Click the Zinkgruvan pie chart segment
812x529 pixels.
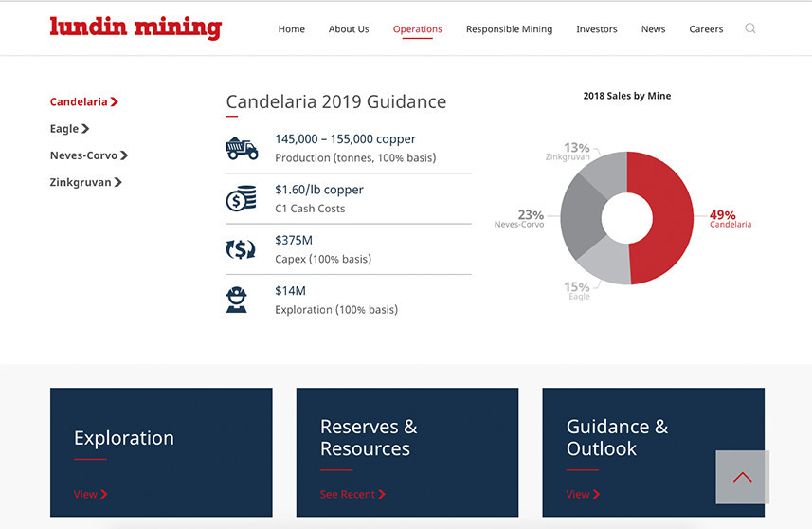[x=607, y=173]
